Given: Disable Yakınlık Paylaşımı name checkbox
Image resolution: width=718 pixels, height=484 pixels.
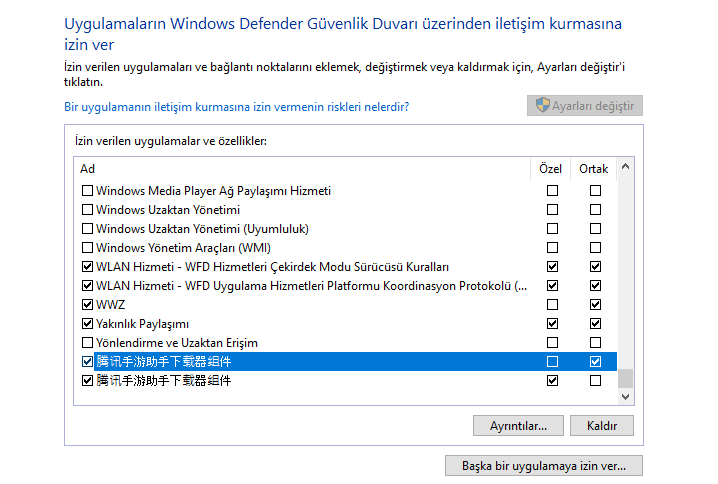Looking at the screenshot, I should point(87,324).
